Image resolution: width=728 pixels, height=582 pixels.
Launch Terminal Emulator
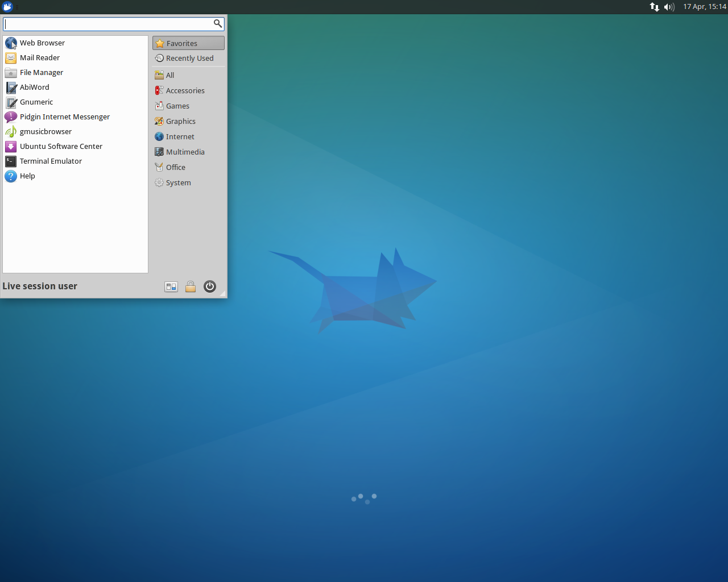(x=75, y=161)
